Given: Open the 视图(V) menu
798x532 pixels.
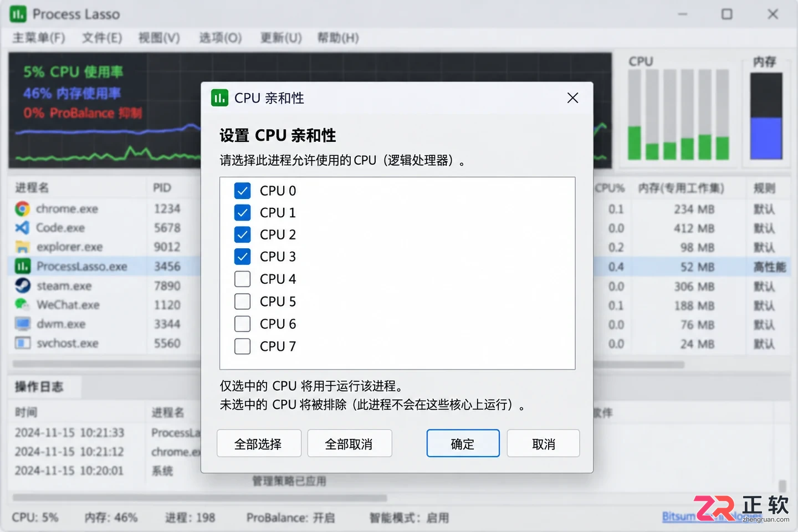Looking at the screenshot, I should (159, 38).
